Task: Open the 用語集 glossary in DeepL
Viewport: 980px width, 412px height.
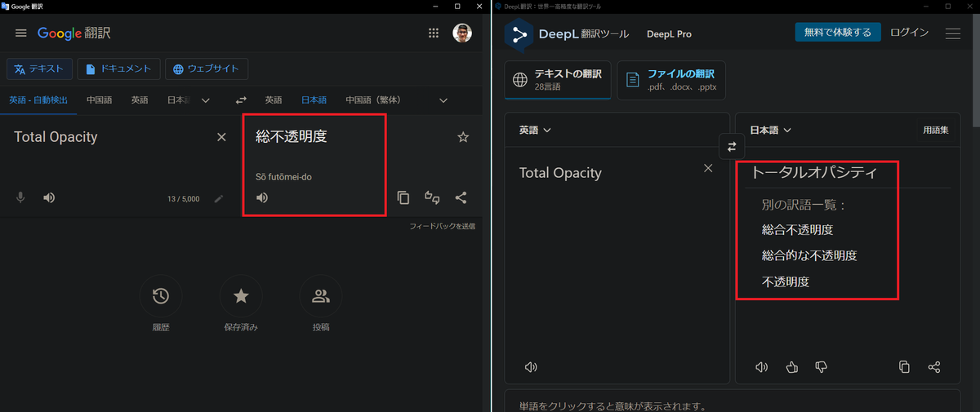Action: click(x=936, y=130)
